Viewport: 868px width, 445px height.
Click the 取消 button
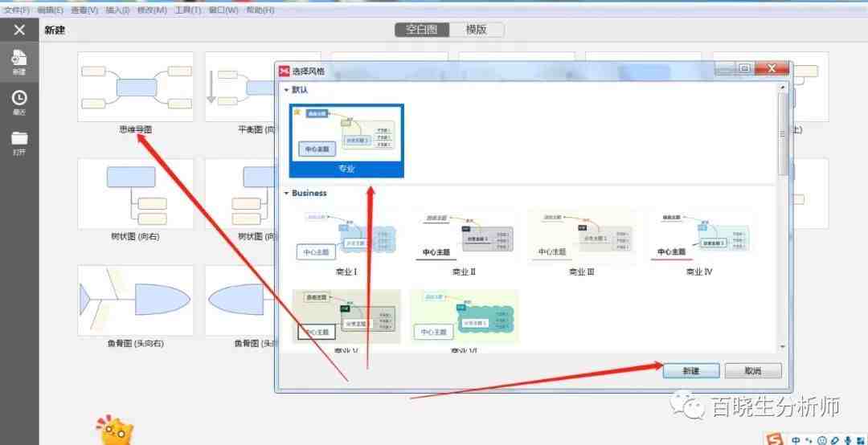point(753,371)
